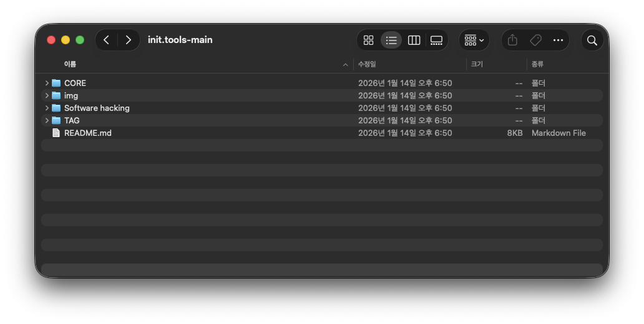Open the group-by options dropdown
This screenshot has height=324, width=644.
click(x=474, y=40)
